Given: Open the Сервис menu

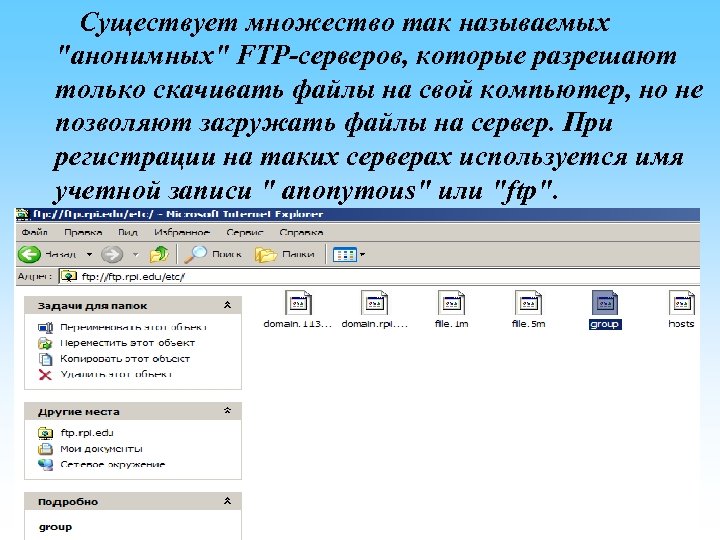Looking at the screenshot, I should [x=245, y=232].
